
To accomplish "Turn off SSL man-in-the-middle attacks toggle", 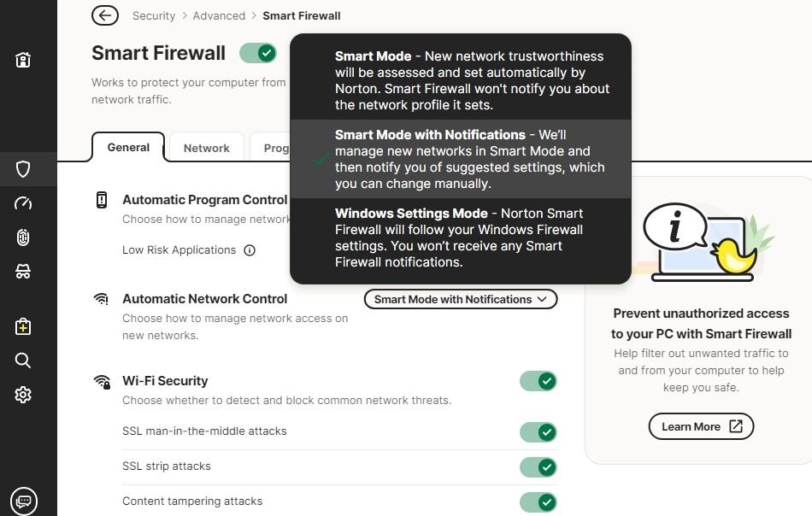I will point(538,431).
